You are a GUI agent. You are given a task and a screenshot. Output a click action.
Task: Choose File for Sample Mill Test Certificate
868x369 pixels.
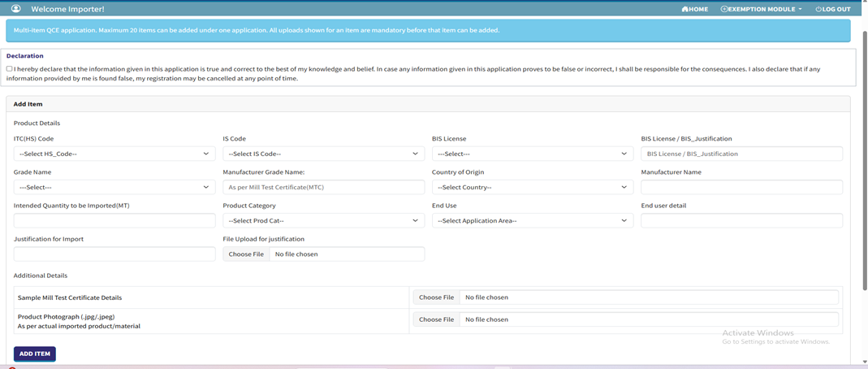pos(436,297)
